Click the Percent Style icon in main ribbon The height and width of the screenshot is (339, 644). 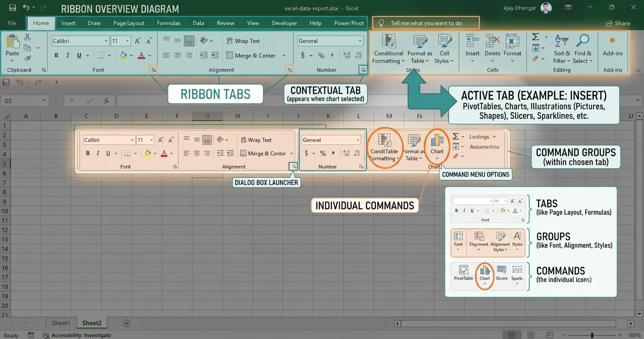tap(321, 56)
